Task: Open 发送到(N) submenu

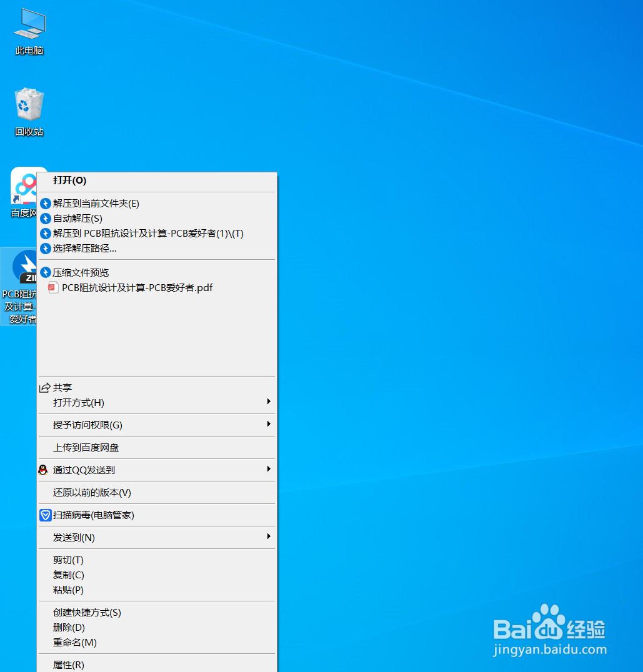Action: pos(156,538)
